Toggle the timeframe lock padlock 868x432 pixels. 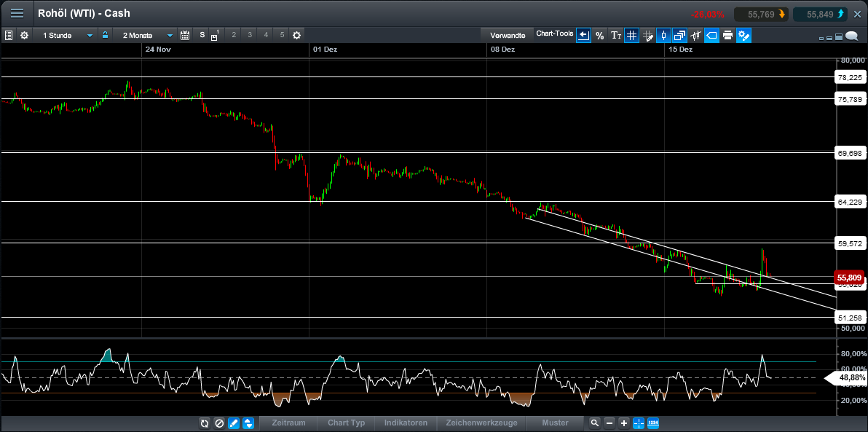click(106, 35)
